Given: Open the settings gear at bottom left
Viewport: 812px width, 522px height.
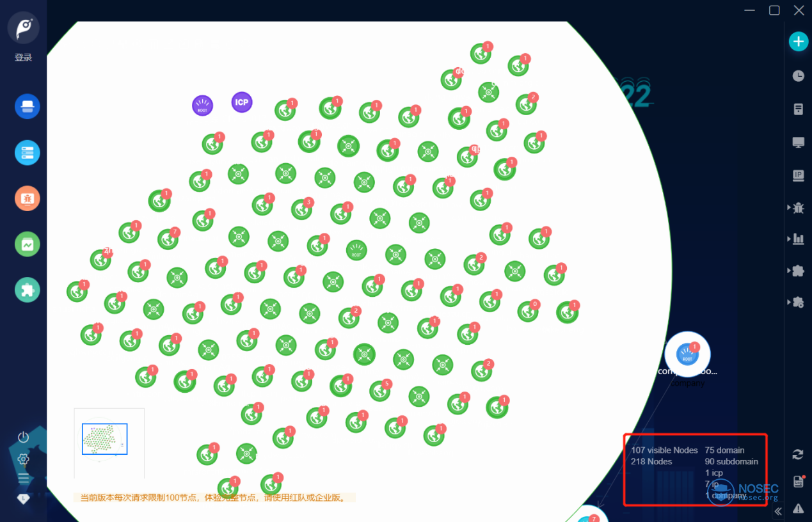Looking at the screenshot, I should point(24,459).
